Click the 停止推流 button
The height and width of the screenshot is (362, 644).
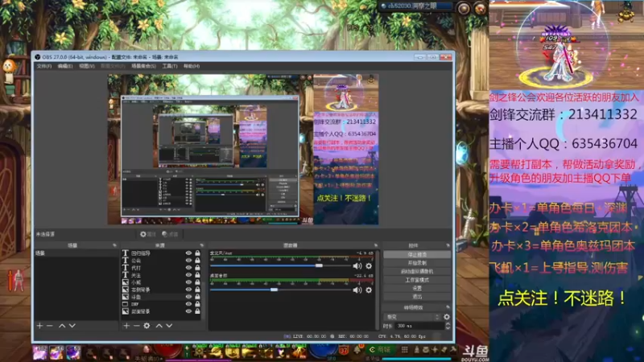click(417, 255)
